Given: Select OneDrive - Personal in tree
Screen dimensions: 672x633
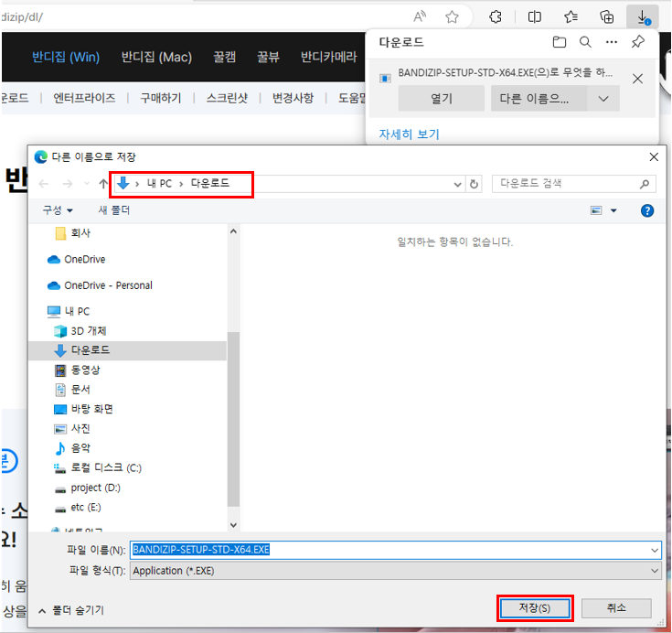Looking at the screenshot, I should click(108, 285).
